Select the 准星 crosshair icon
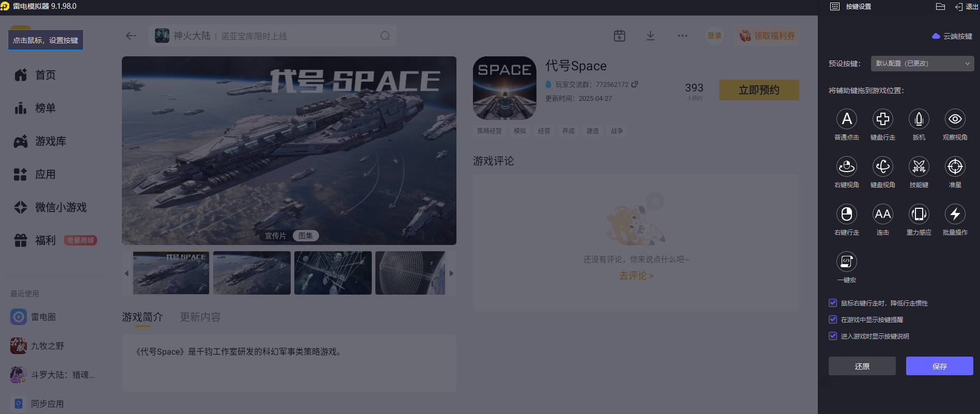Viewport: 980px width, 414px height. [x=955, y=166]
